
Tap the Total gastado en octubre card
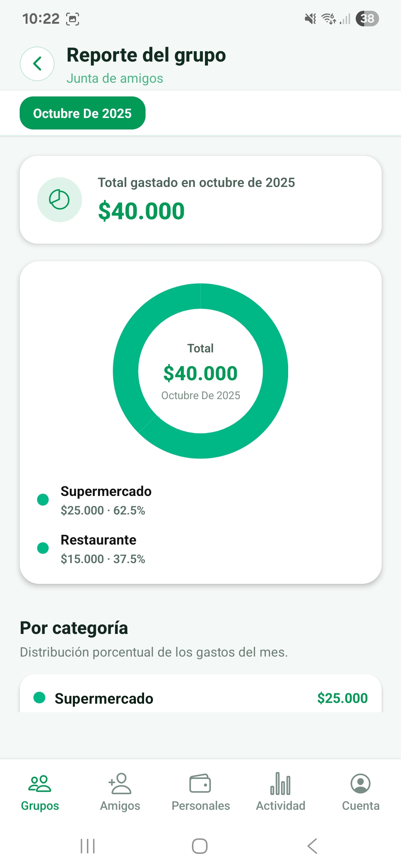[200, 200]
